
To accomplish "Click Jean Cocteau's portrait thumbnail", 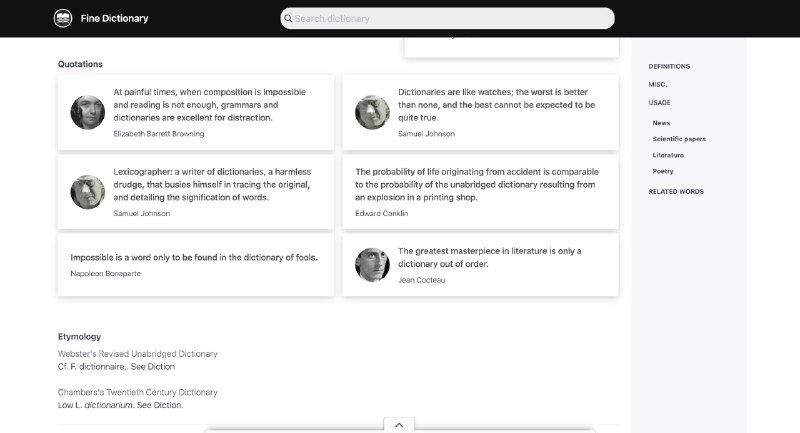I will 372,264.
